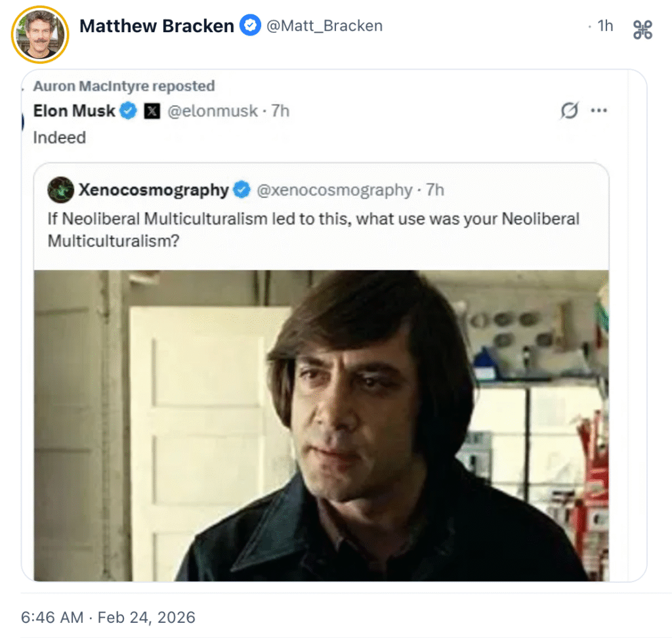Image resolution: width=672 pixels, height=638 pixels.
Task: Open Matthew Bracken's display name link
Action: [x=156, y=26]
